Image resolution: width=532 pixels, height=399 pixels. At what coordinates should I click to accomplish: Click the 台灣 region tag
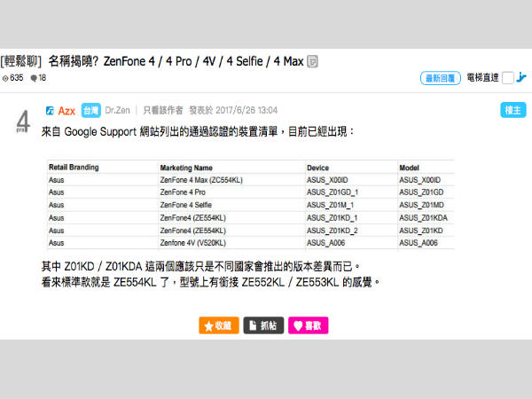coord(90,111)
